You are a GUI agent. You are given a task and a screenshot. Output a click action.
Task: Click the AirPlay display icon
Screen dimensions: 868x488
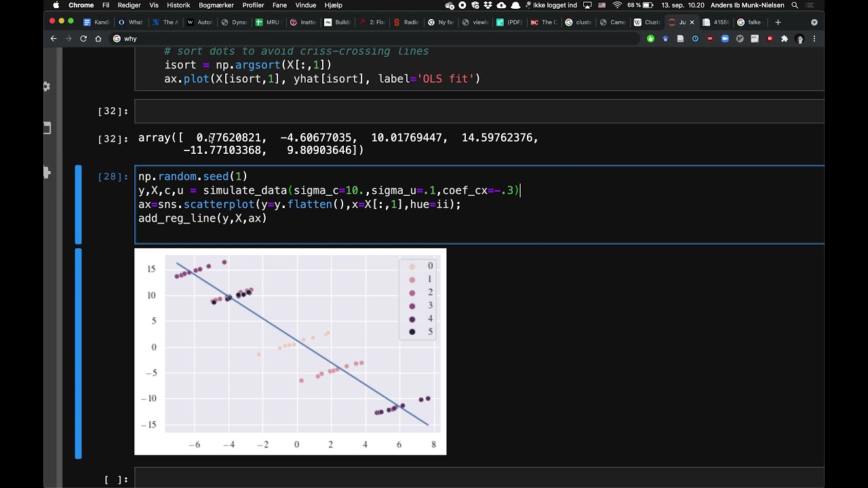tap(586, 5)
